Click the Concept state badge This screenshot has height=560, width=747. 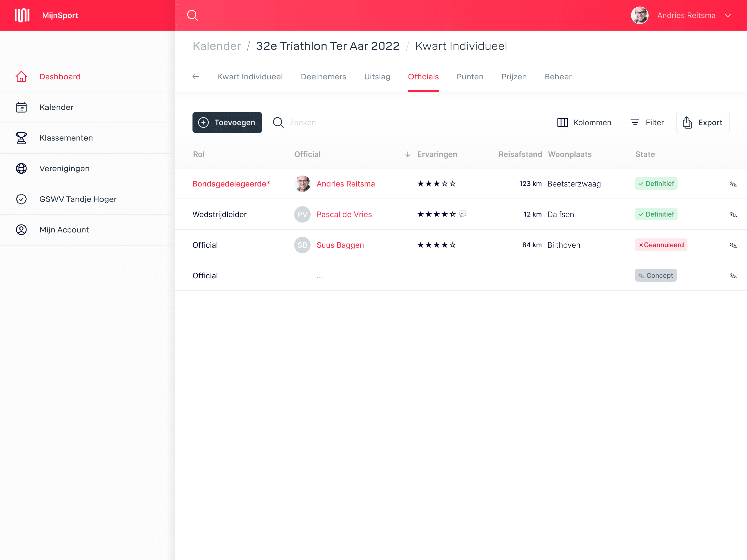(x=655, y=276)
